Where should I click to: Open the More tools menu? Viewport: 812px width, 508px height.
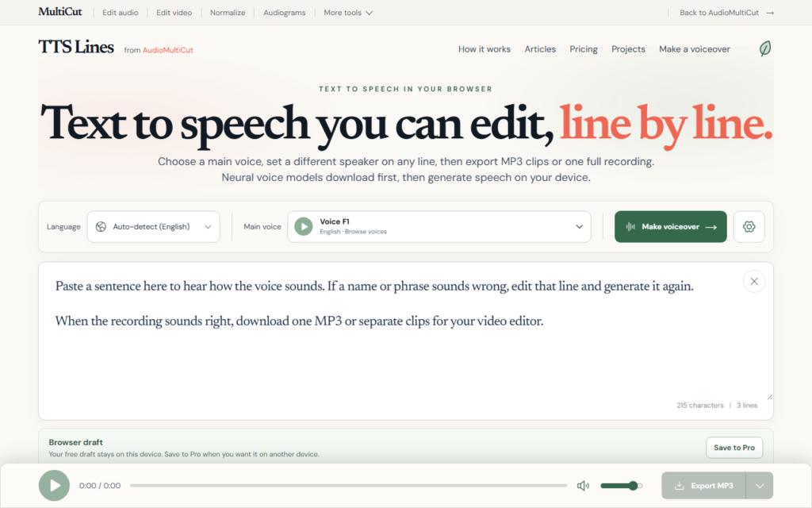348,13
